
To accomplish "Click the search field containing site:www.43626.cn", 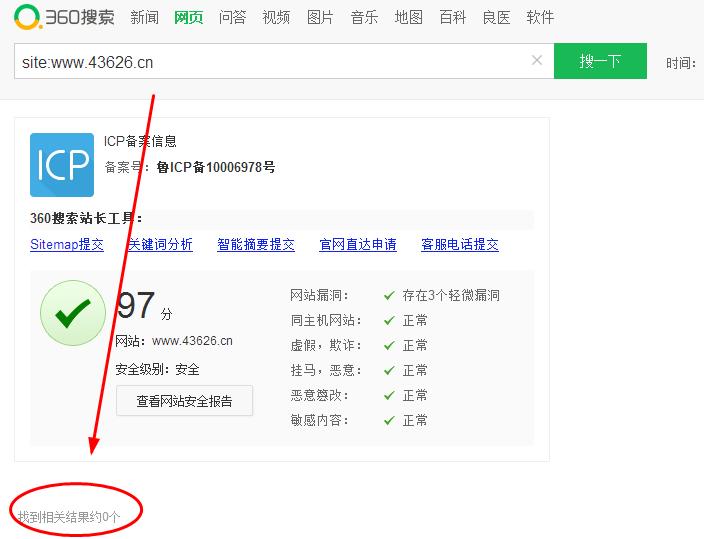I will point(284,61).
